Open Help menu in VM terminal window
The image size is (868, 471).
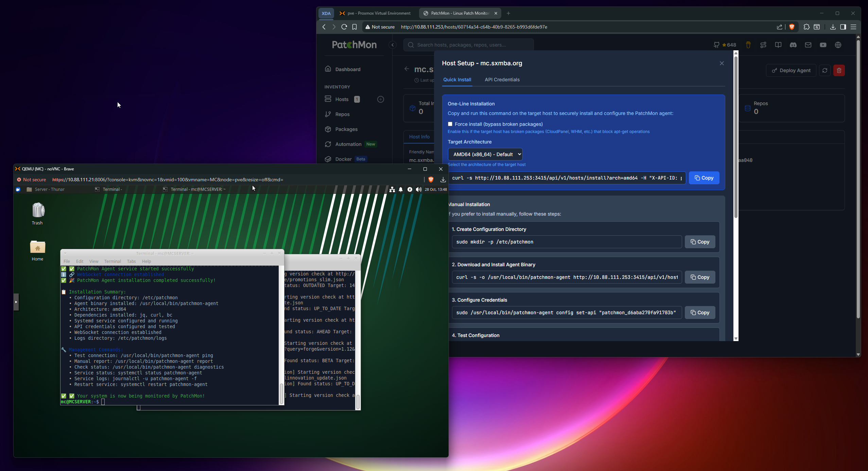point(146,262)
